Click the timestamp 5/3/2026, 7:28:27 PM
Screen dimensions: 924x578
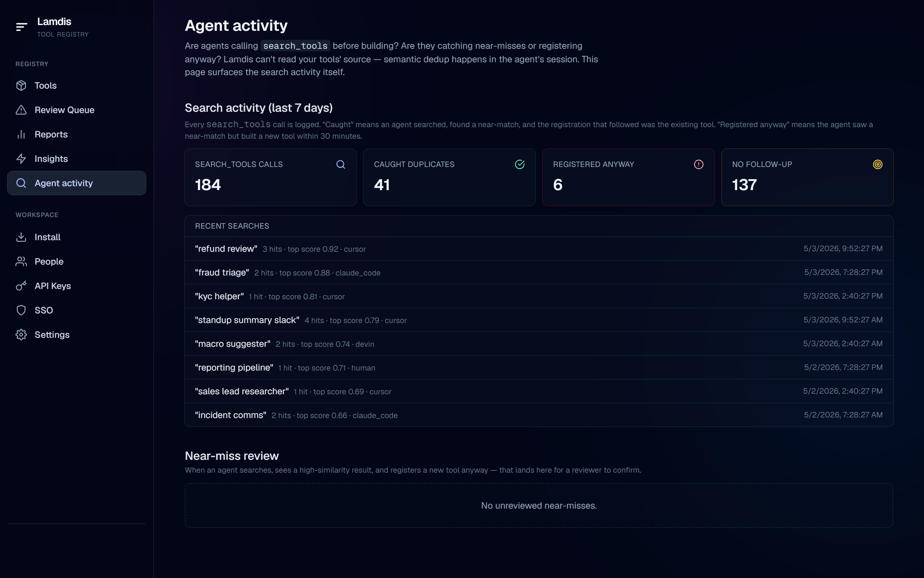click(x=843, y=272)
